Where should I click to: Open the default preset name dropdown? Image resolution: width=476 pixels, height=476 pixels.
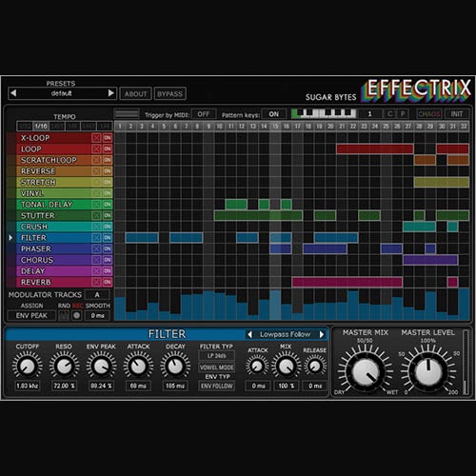point(62,93)
